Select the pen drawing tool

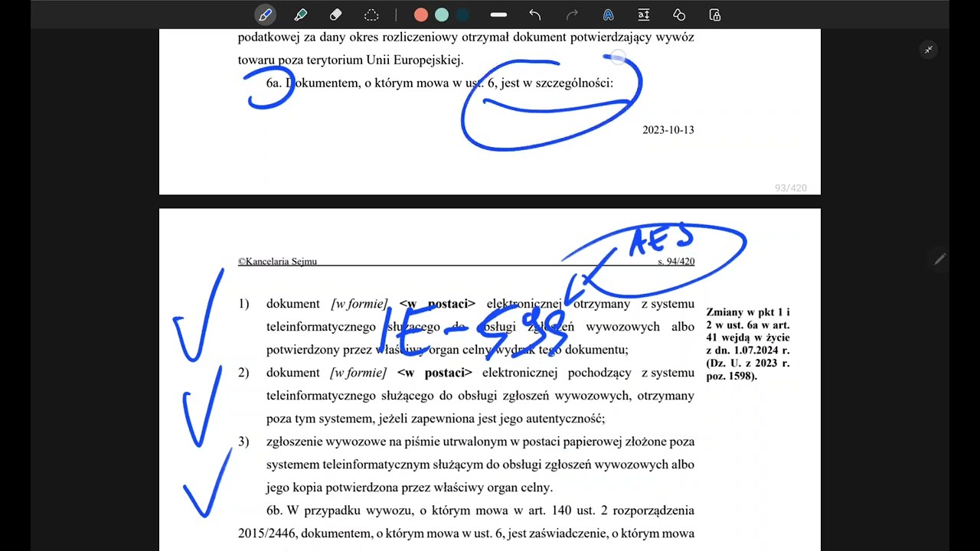(x=265, y=15)
